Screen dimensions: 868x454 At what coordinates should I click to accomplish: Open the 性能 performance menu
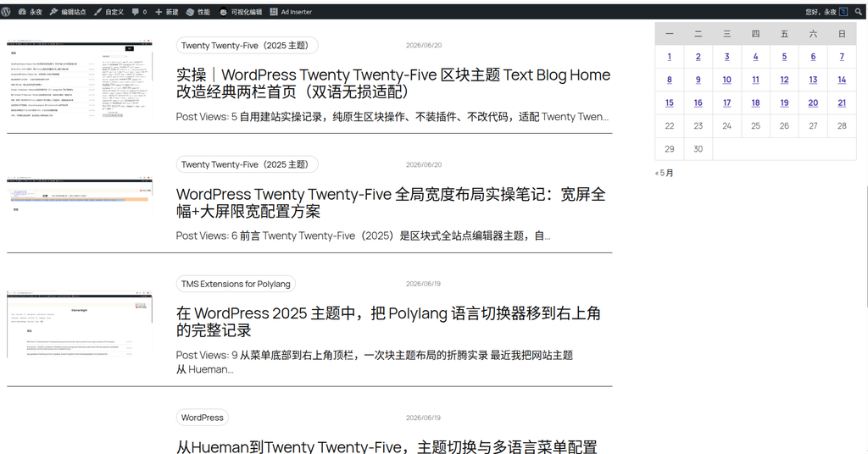point(198,12)
